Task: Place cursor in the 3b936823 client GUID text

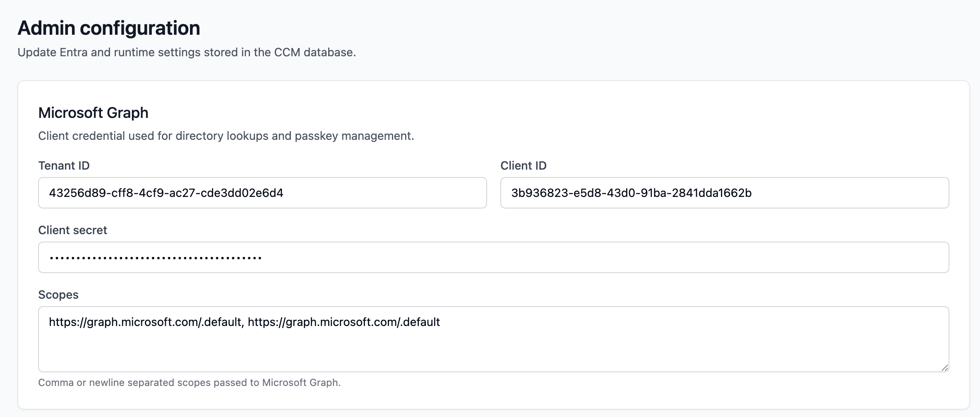Action: pos(631,193)
